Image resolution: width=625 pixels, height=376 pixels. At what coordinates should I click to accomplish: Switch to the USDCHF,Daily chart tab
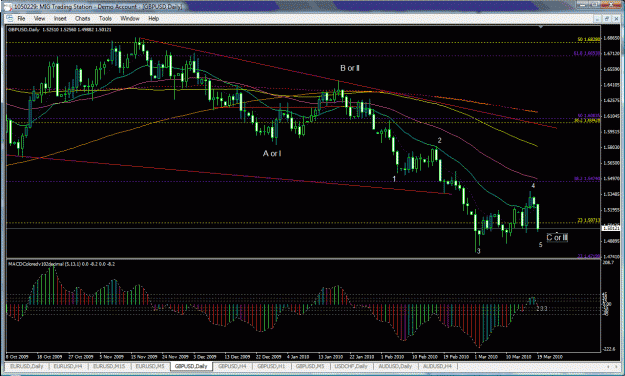[x=351, y=366]
